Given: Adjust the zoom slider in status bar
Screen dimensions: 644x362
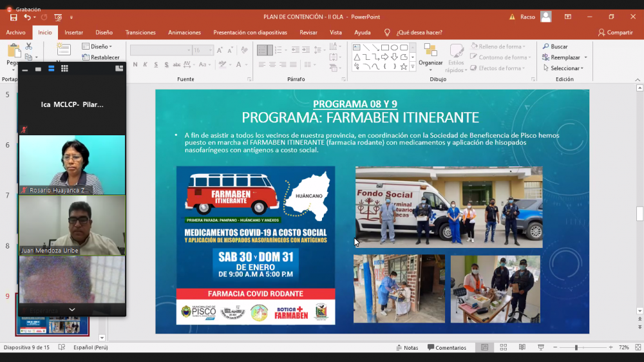Looking at the screenshot, I should 576,348.
